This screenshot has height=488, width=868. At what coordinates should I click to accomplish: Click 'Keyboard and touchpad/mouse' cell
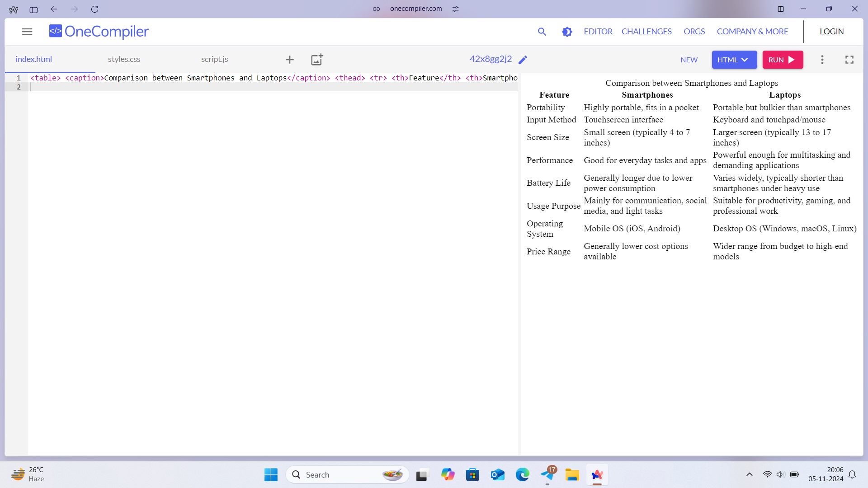point(769,120)
